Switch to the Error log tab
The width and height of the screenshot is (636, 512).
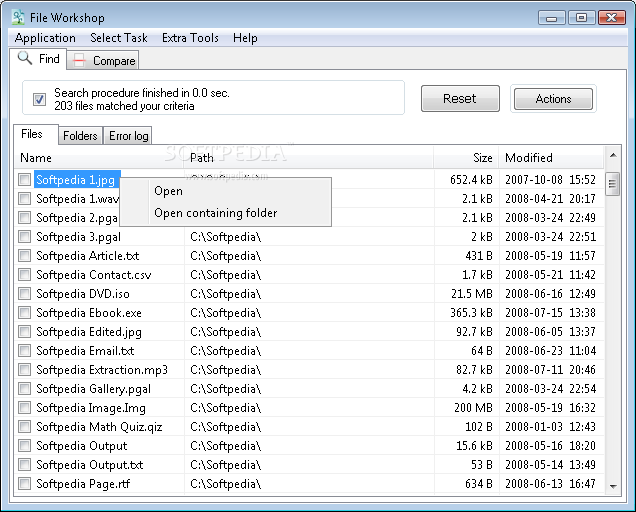[x=129, y=136]
